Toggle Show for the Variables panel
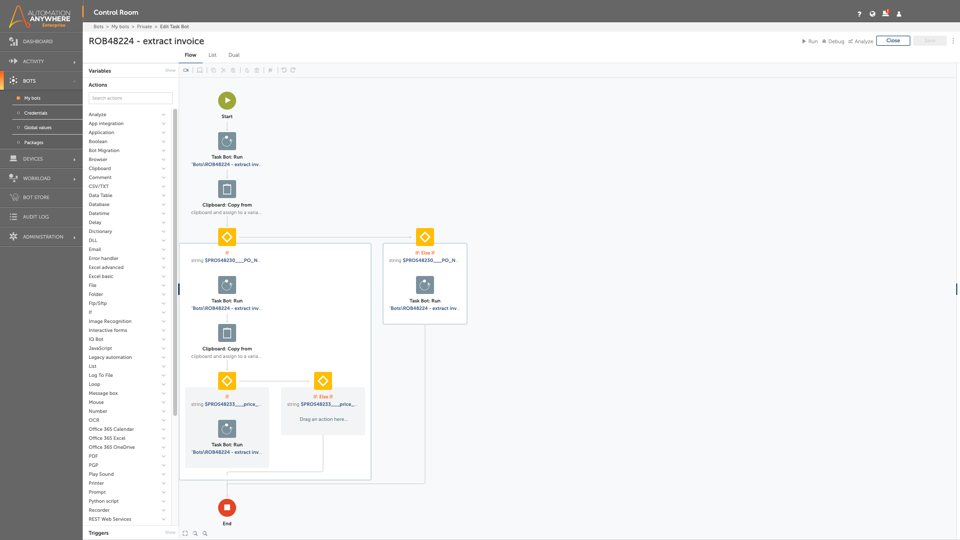 coord(170,71)
